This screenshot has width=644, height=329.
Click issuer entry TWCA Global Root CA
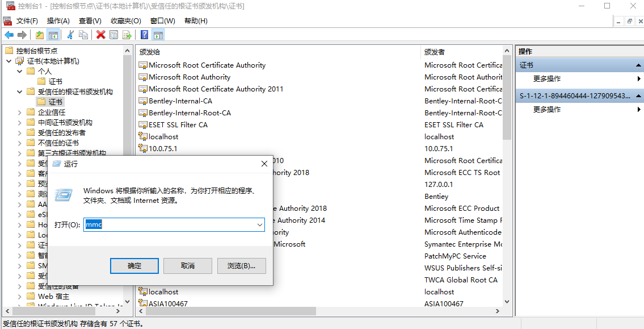click(461, 280)
